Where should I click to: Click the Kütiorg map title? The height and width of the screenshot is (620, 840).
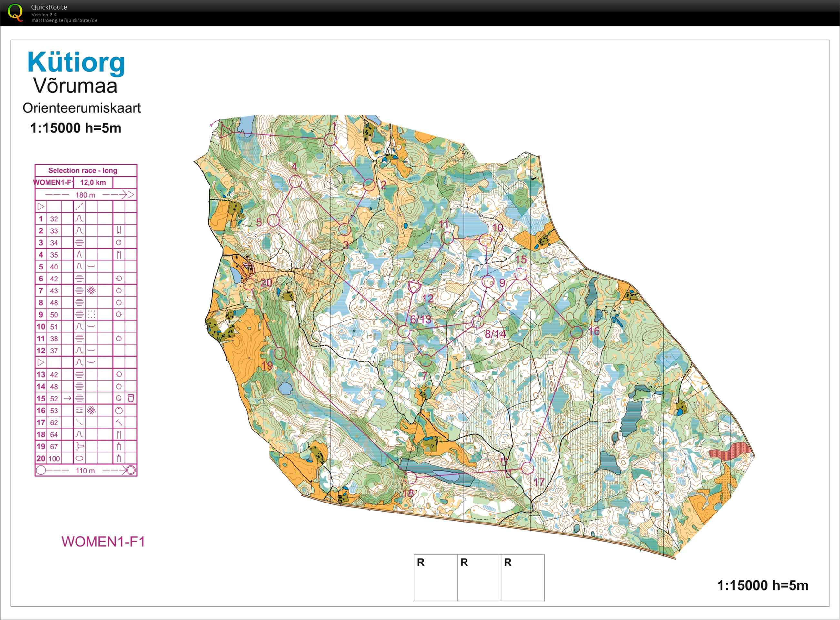[76, 63]
